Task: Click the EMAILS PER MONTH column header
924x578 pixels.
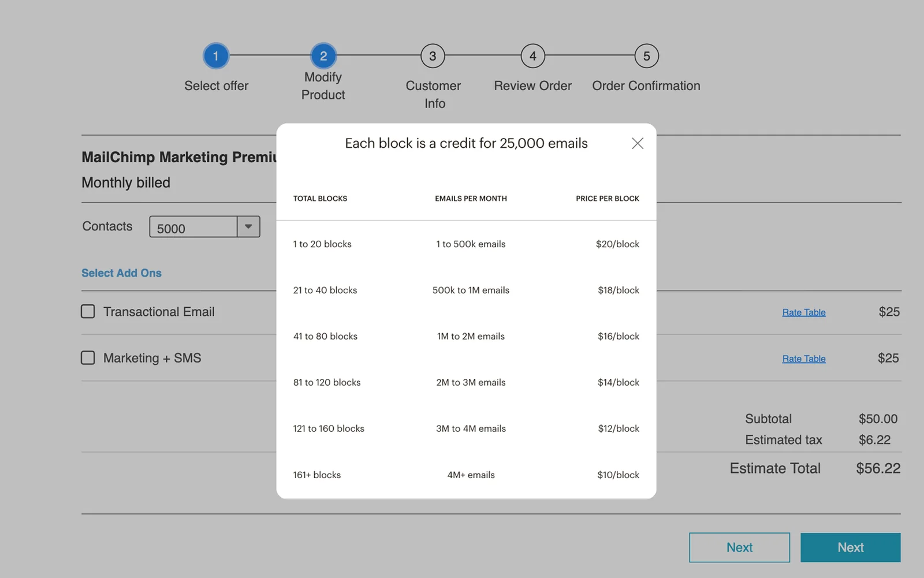Action: point(471,199)
